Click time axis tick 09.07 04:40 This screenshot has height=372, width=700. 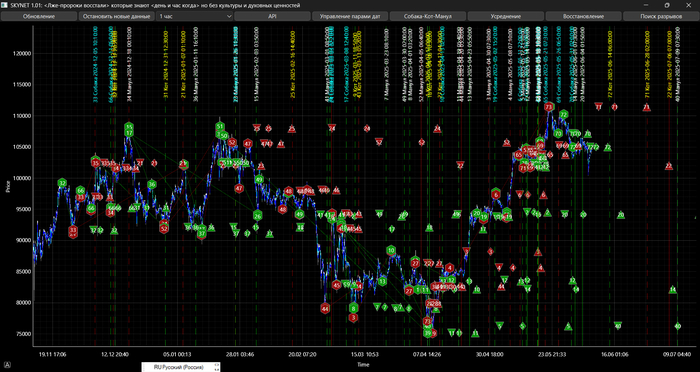(677, 354)
